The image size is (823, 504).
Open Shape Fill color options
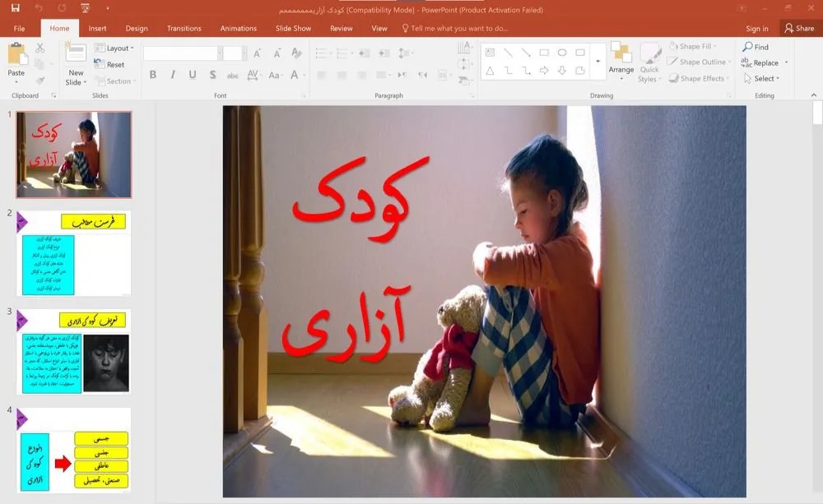(693, 46)
